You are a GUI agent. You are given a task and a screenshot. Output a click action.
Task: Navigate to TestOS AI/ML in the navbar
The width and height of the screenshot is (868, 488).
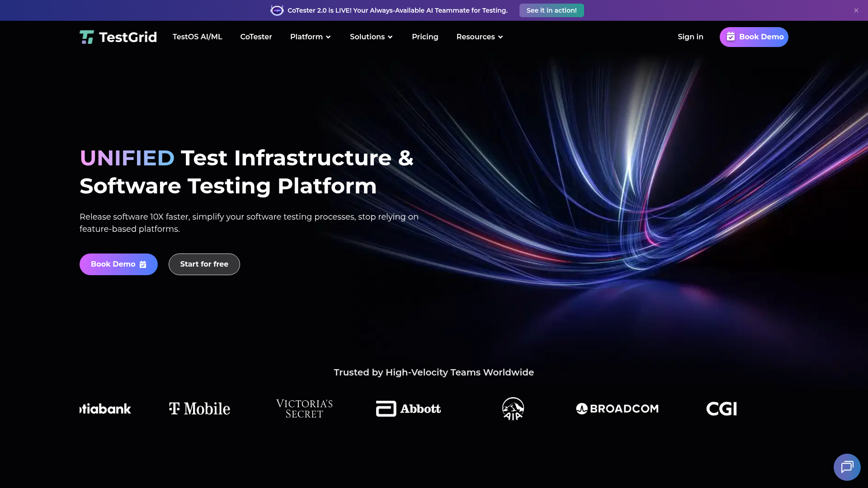(197, 37)
